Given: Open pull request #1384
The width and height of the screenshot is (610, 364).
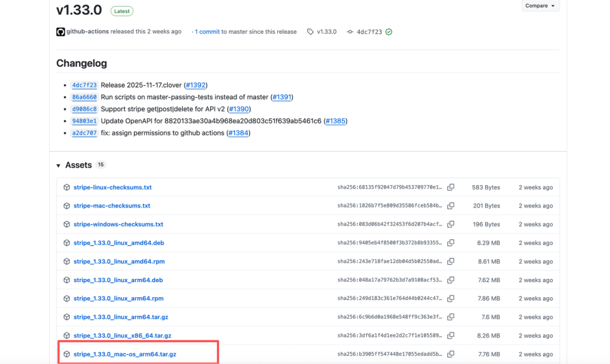Looking at the screenshot, I should [x=238, y=133].
